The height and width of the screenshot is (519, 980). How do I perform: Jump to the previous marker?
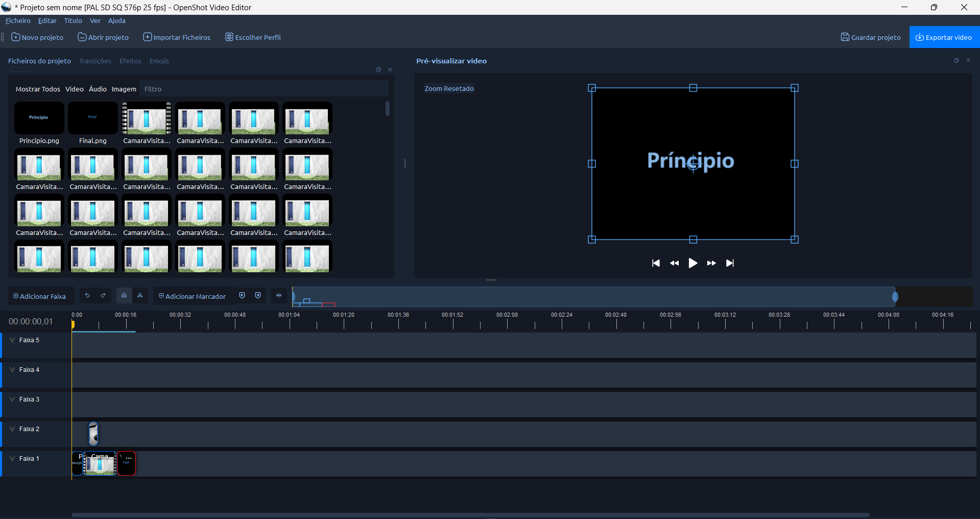[x=242, y=296]
